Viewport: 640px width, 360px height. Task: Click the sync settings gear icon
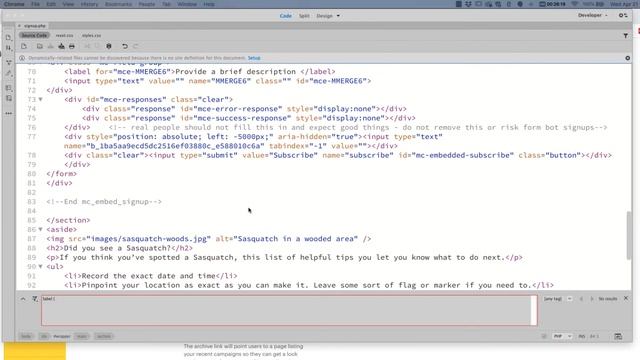pyautogui.click(x=623, y=16)
